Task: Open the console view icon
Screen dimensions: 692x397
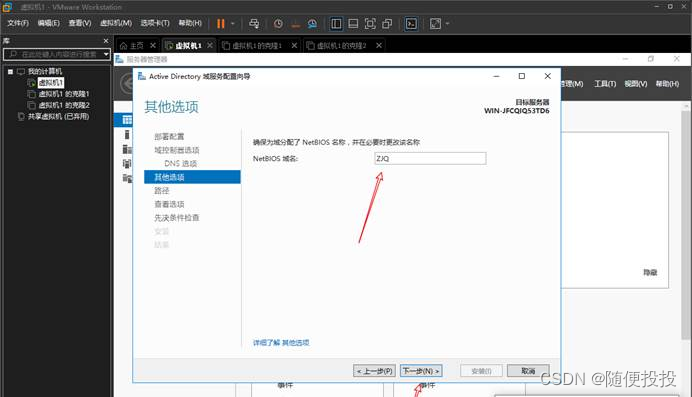Action: pyautogui.click(x=411, y=24)
